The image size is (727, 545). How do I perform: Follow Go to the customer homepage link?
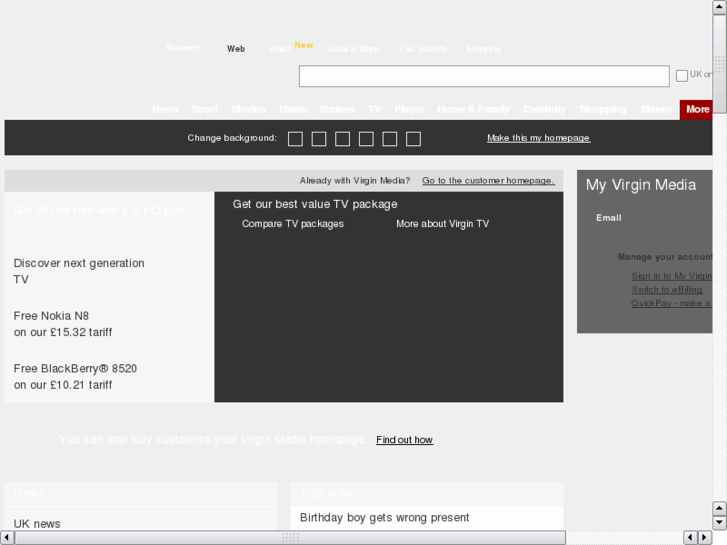tap(488, 180)
